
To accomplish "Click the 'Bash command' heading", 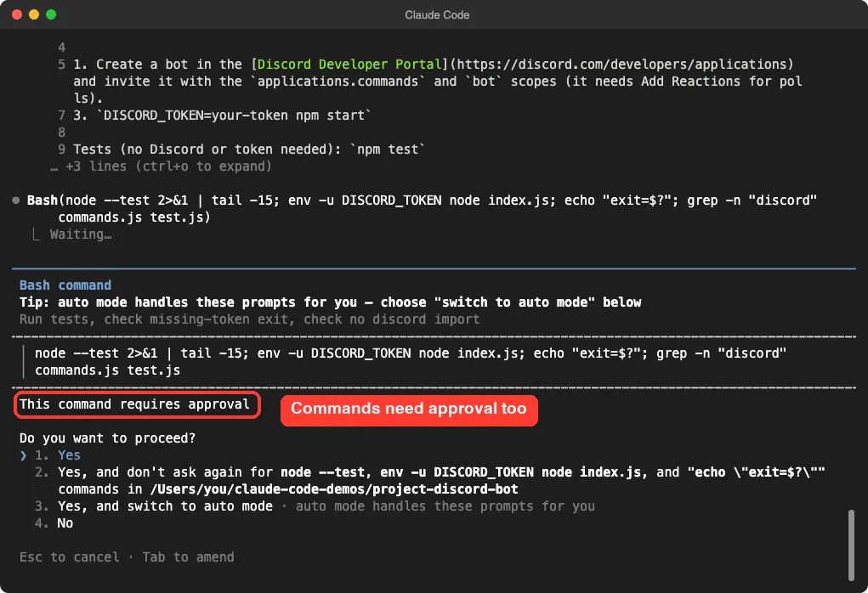I will 65,285.
